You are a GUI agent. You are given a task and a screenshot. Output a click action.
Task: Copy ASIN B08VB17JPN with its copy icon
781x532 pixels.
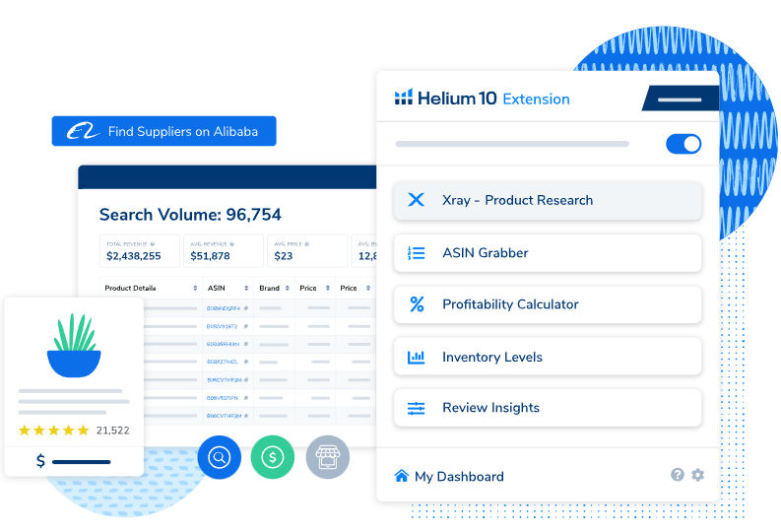coord(246,398)
